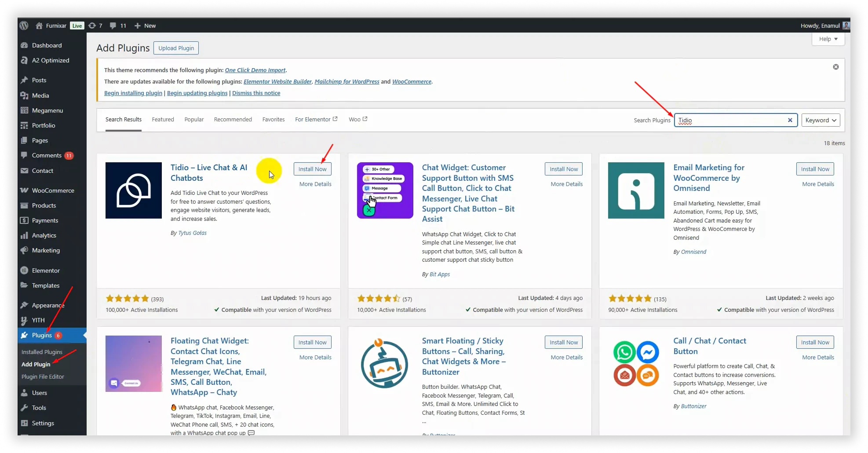Open the WordPress logo menu

coord(24,26)
